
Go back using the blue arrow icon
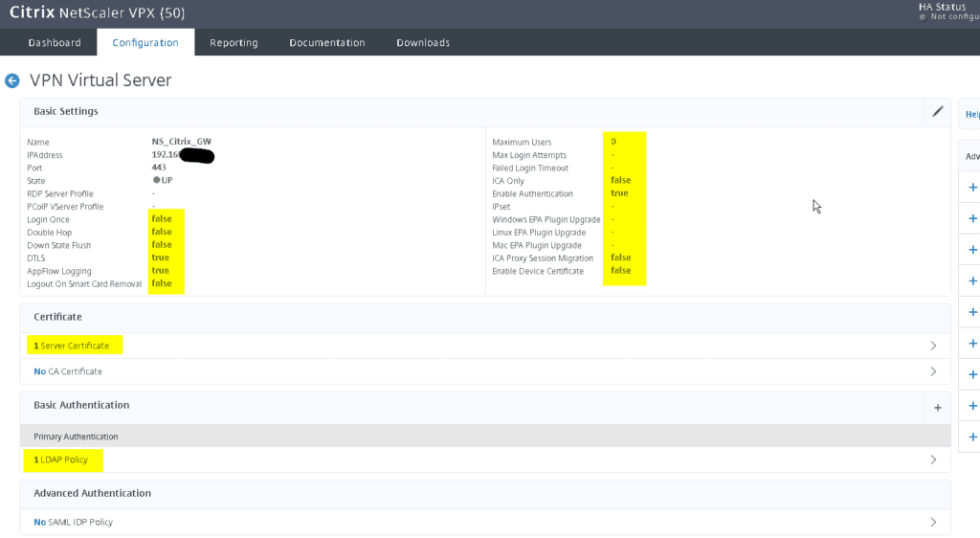(x=11, y=80)
